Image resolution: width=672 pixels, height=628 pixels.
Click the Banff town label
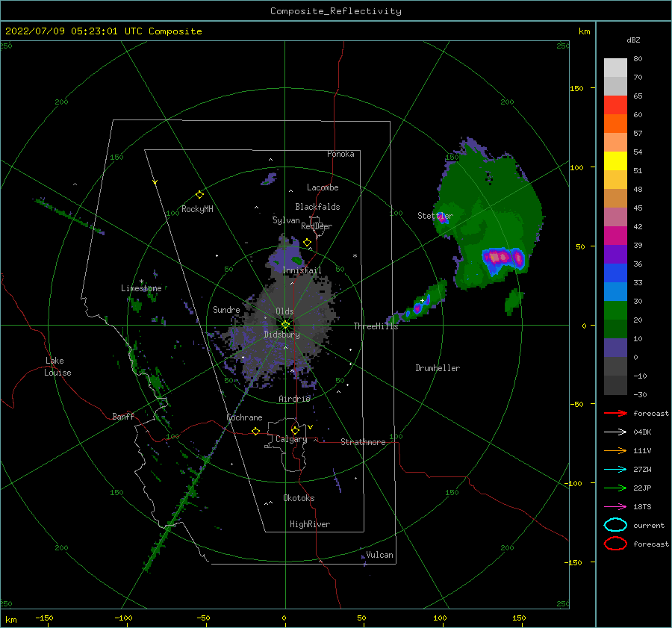pos(123,417)
